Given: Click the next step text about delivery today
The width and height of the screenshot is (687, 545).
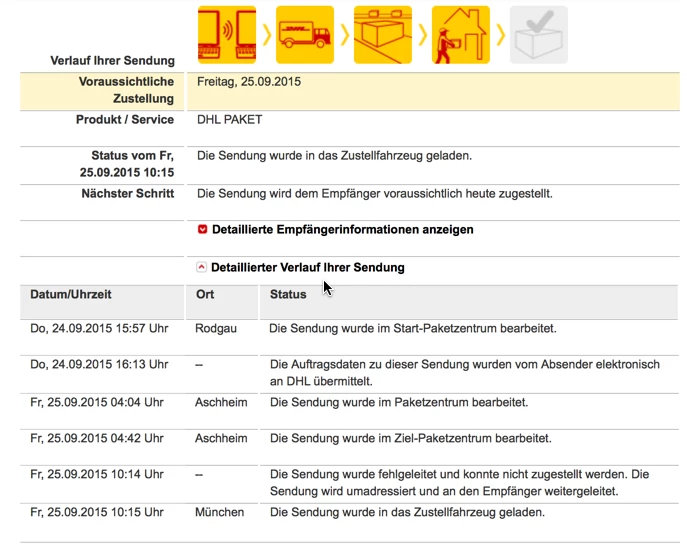Looking at the screenshot, I should [375, 194].
